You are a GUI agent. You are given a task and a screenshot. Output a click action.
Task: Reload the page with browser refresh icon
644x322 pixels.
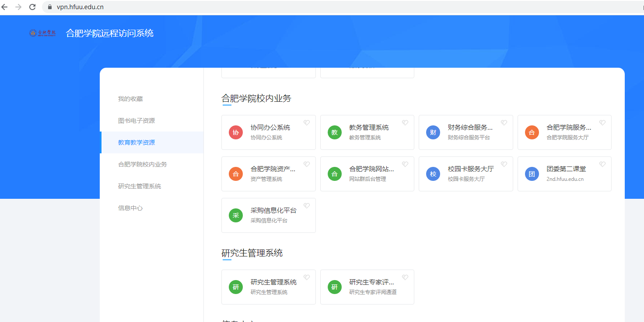[32, 7]
